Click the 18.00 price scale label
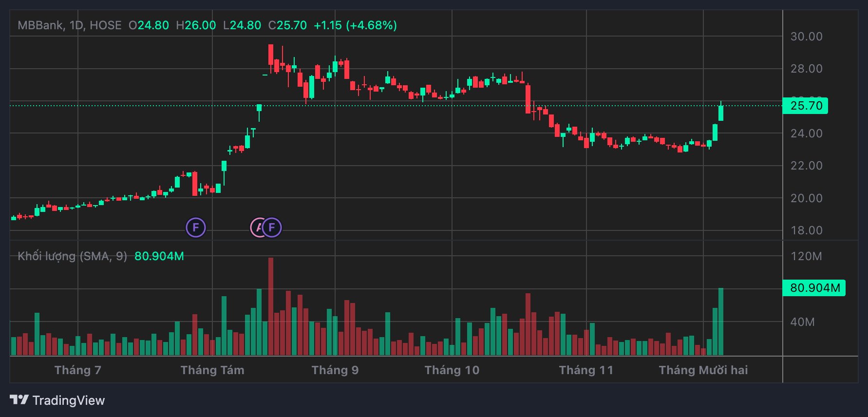868x417 pixels. 806,230
